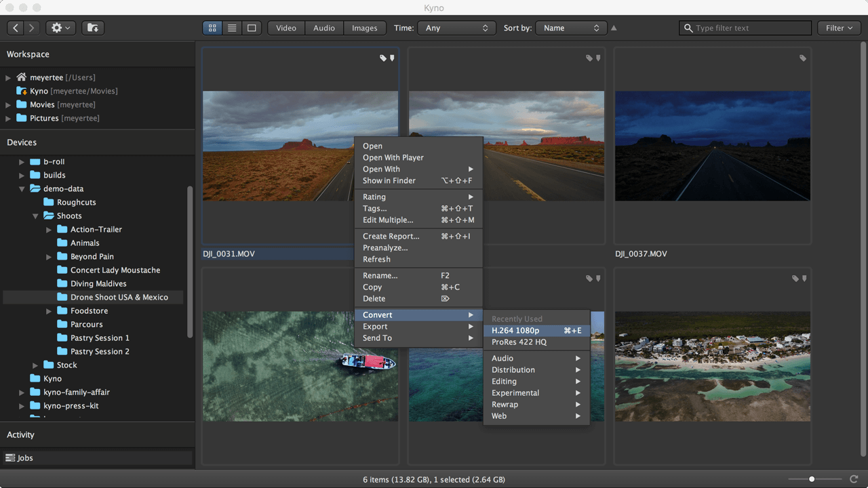Click the tag icon on DJI_0037.MOV
Viewport: 868px width, 488px height.
tap(803, 58)
